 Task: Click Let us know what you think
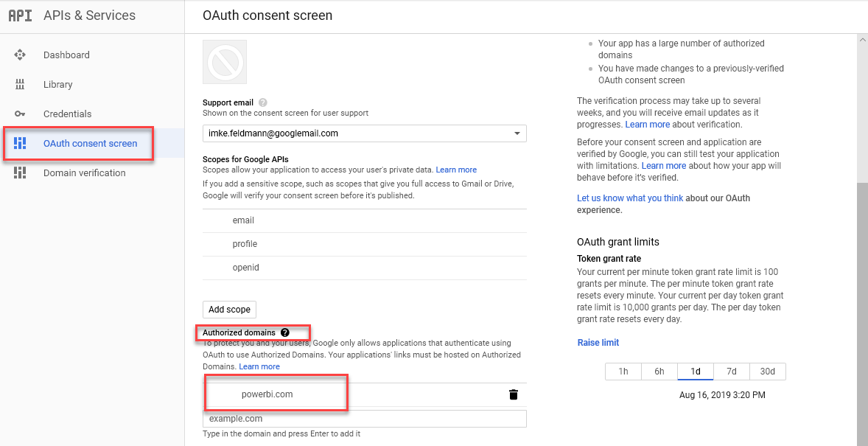[630, 198]
